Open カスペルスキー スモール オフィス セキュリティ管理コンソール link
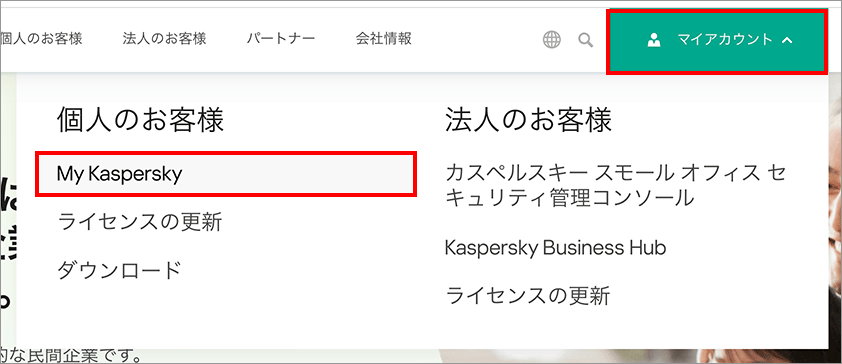842x364 pixels. coord(616,186)
